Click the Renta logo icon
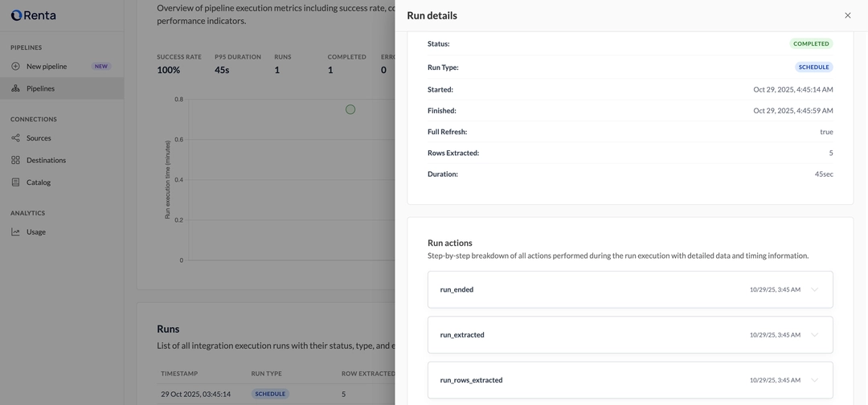 (x=16, y=15)
